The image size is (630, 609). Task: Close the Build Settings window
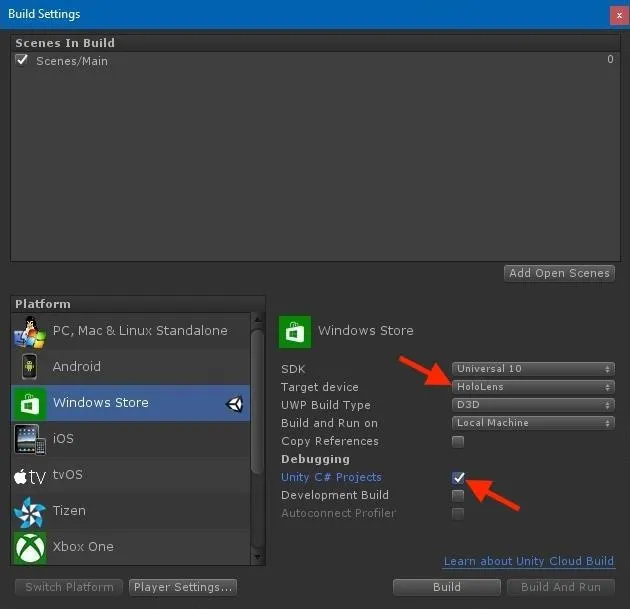click(x=619, y=16)
